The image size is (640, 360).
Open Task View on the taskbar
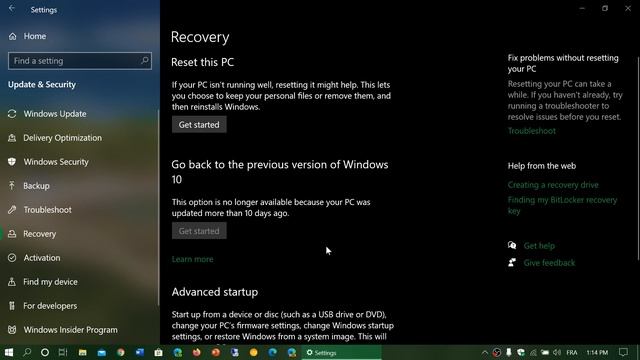coord(63,352)
